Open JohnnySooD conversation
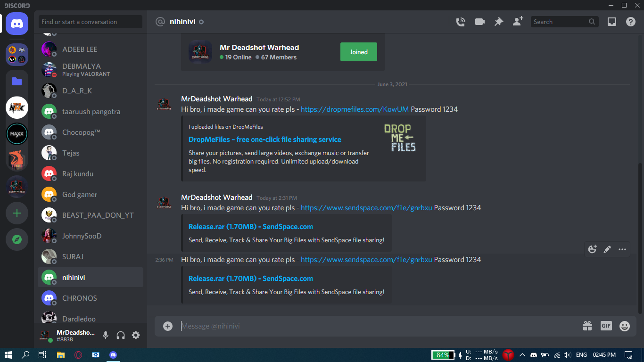The height and width of the screenshot is (362, 644). click(x=91, y=236)
